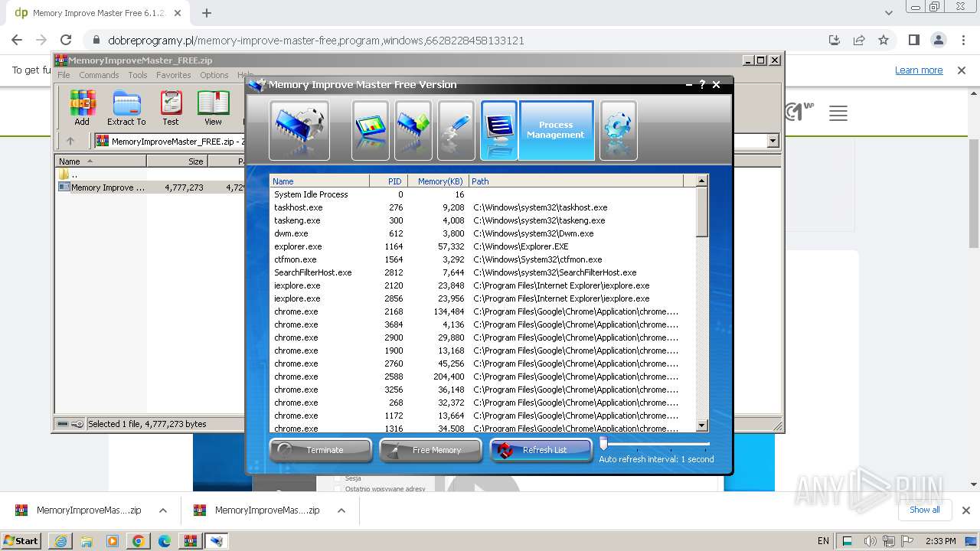The image size is (980, 551).
Task: Open the settings gear icon in Memory Improve Master
Action: 618,130
